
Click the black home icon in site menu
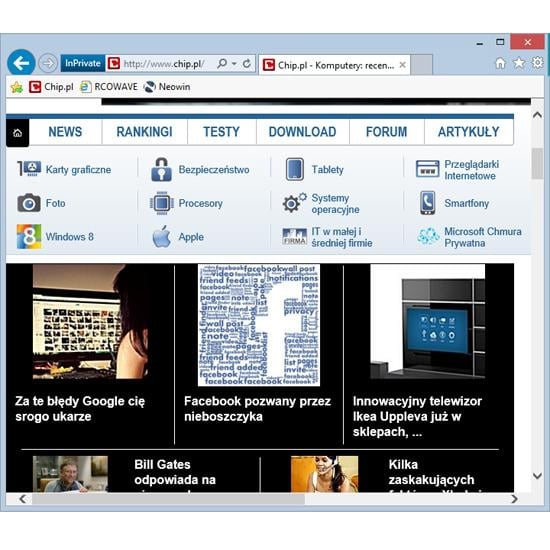click(x=18, y=133)
